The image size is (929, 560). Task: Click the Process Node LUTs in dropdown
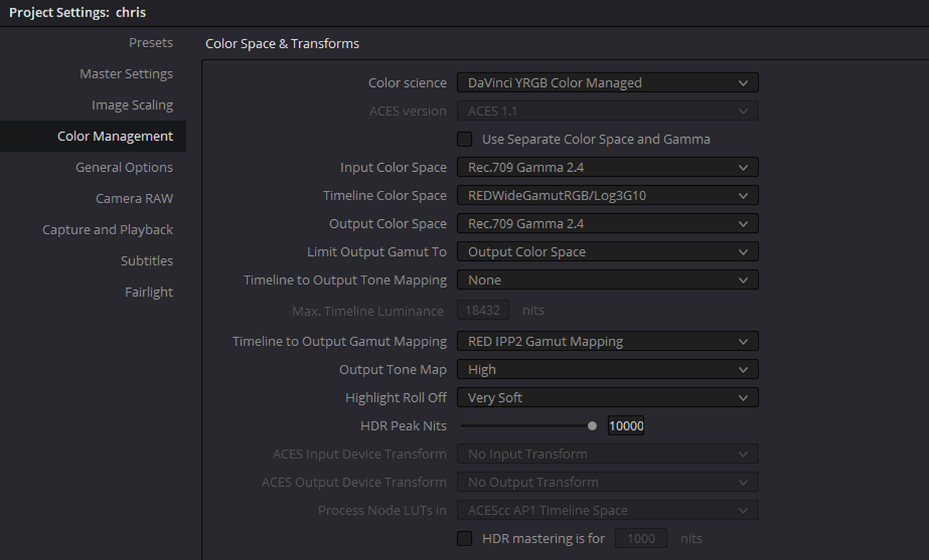pyautogui.click(x=607, y=511)
